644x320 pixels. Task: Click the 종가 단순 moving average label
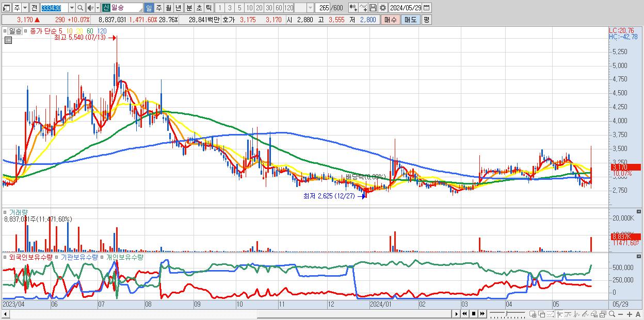(x=43, y=31)
